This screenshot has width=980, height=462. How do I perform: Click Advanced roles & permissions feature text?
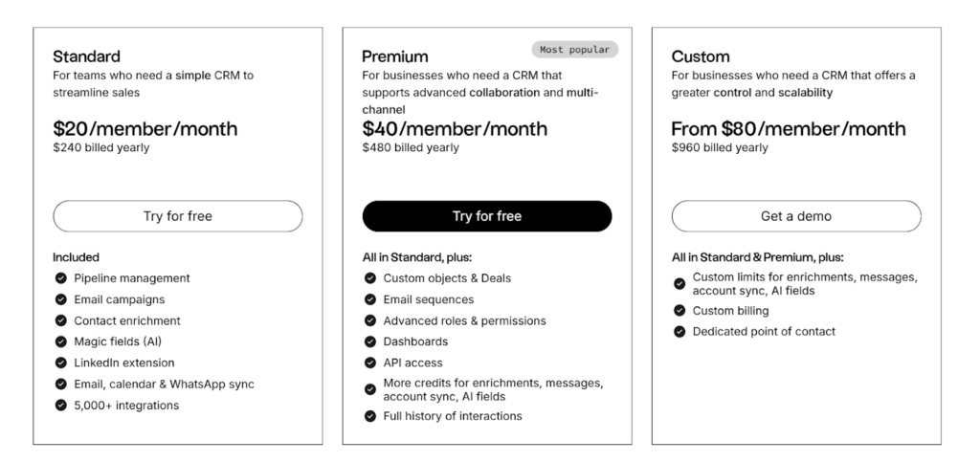tap(464, 320)
